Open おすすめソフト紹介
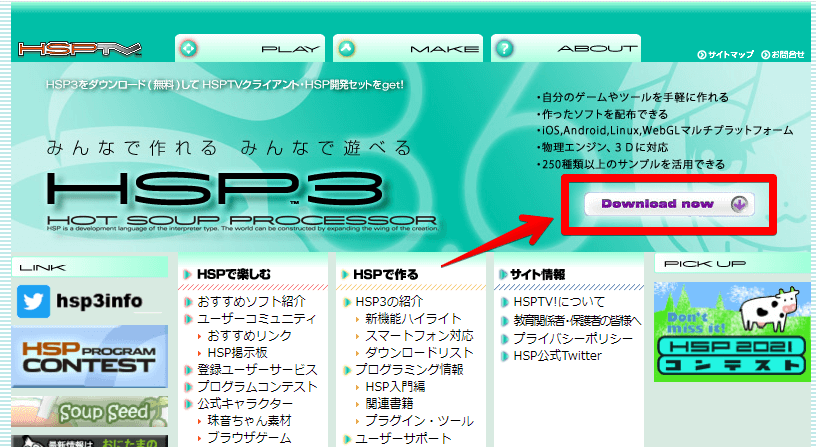Viewport: 816px width, 447px height. [x=251, y=301]
